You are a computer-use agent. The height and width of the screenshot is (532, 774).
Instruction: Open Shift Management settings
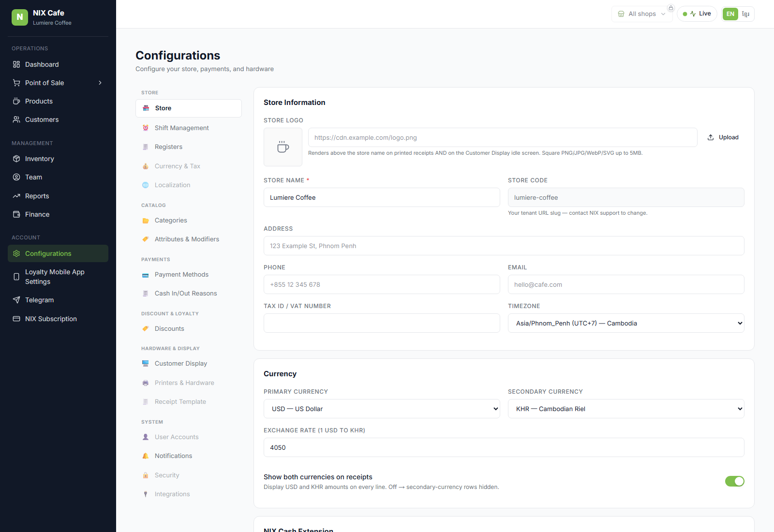point(189,128)
